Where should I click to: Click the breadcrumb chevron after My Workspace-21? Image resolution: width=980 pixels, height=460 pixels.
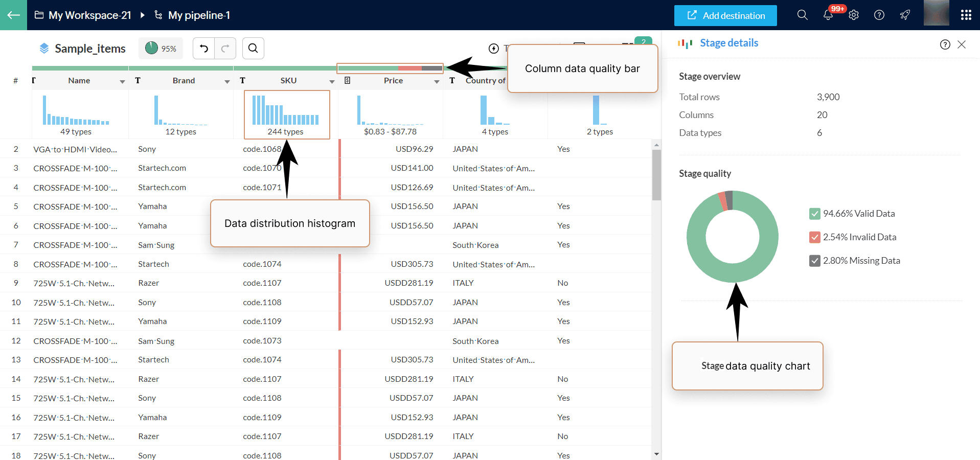point(143,15)
